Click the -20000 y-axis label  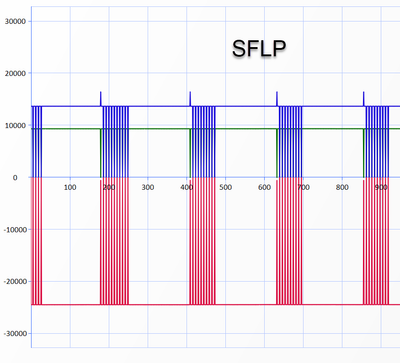(15, 282)
